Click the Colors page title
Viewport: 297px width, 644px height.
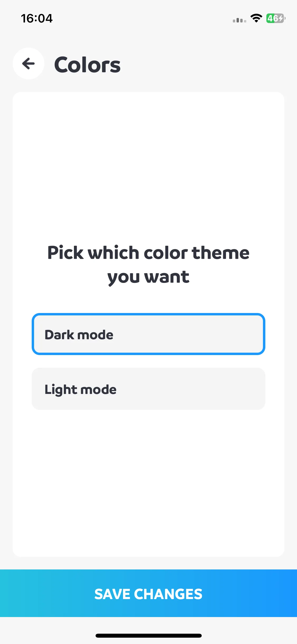coord(87,65)
